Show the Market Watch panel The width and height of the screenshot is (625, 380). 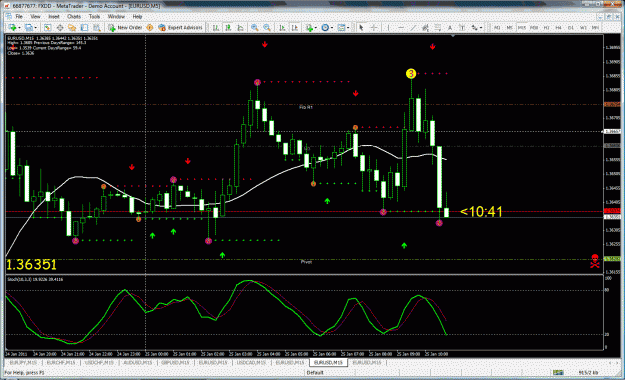pos(47,28)
